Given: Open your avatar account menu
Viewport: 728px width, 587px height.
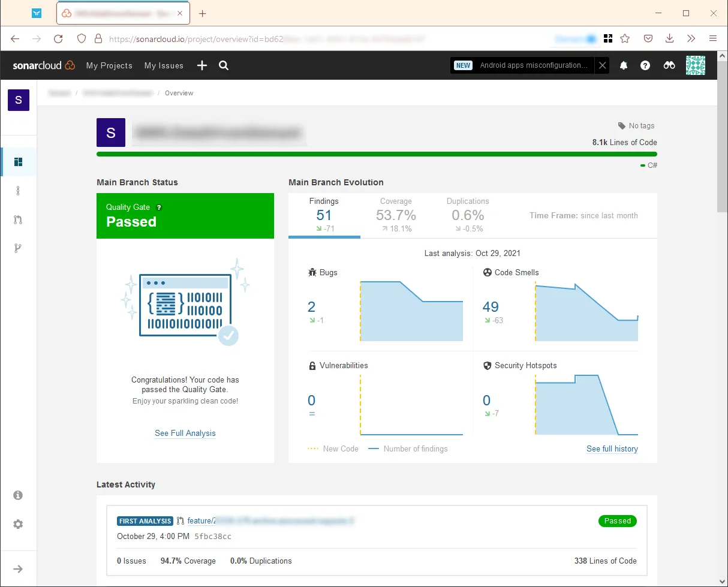Looking at the screenshot, I should 695,65.
